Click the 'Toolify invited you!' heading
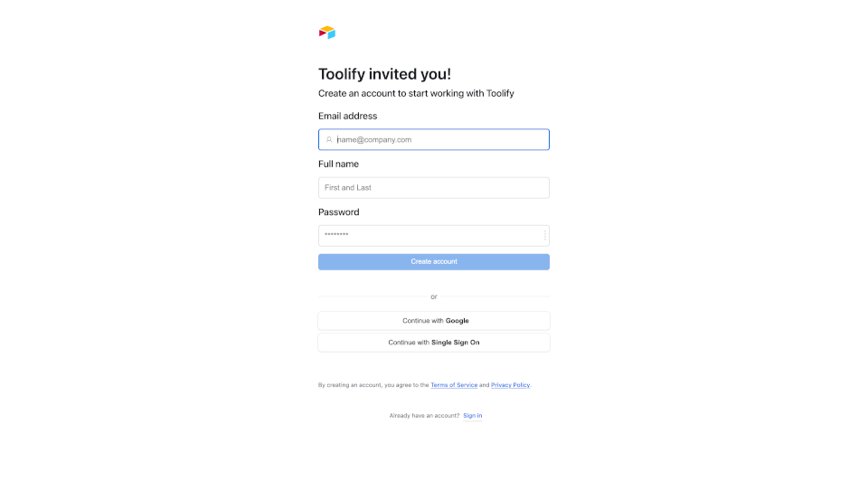 click(385, 73)
